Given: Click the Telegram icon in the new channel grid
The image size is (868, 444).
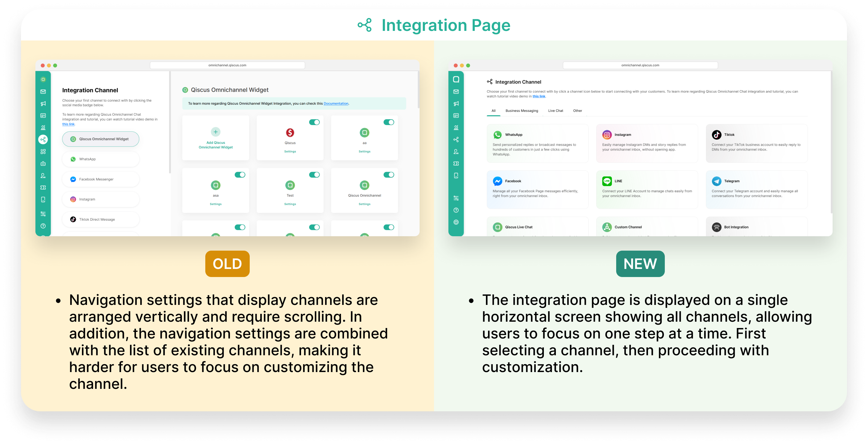Looking at the screenshot, I should [x=716, y=181].
